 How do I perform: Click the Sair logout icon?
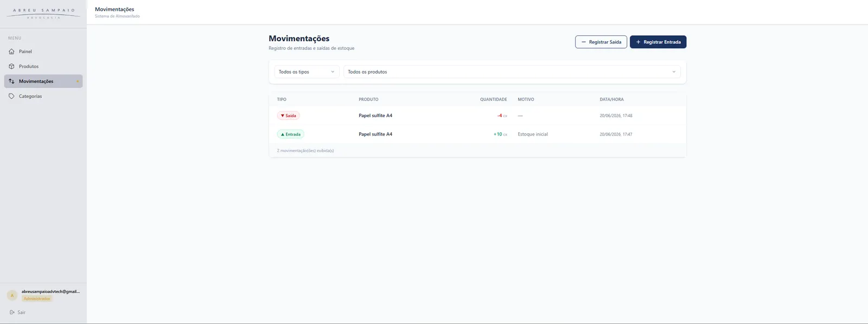(x=12, y=312)
